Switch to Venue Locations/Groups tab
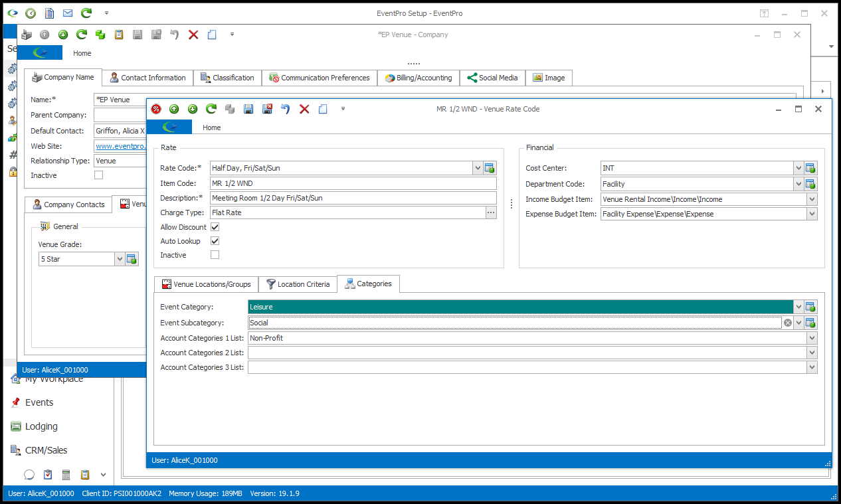 click(206, 284)
